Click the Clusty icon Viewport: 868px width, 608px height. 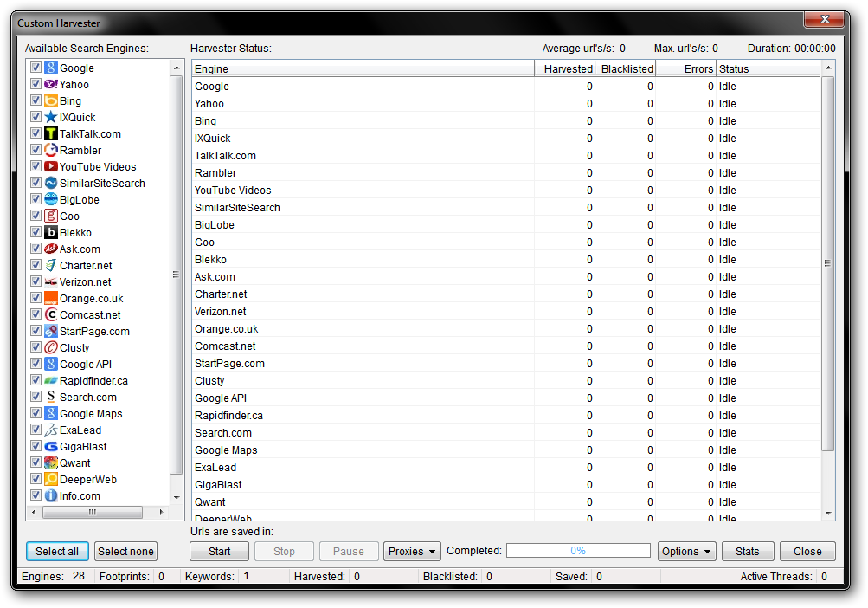coord(51,347)
